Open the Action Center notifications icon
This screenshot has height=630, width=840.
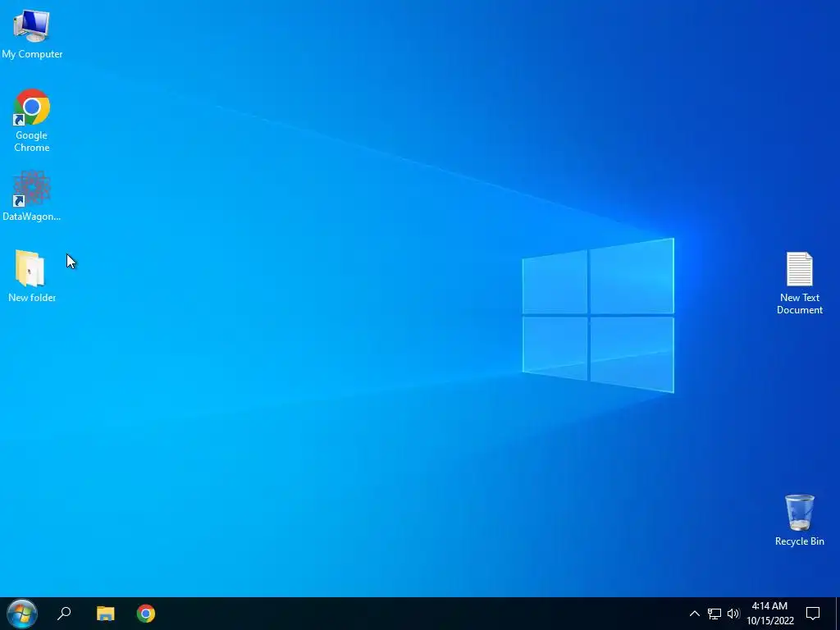click(813, 614)
